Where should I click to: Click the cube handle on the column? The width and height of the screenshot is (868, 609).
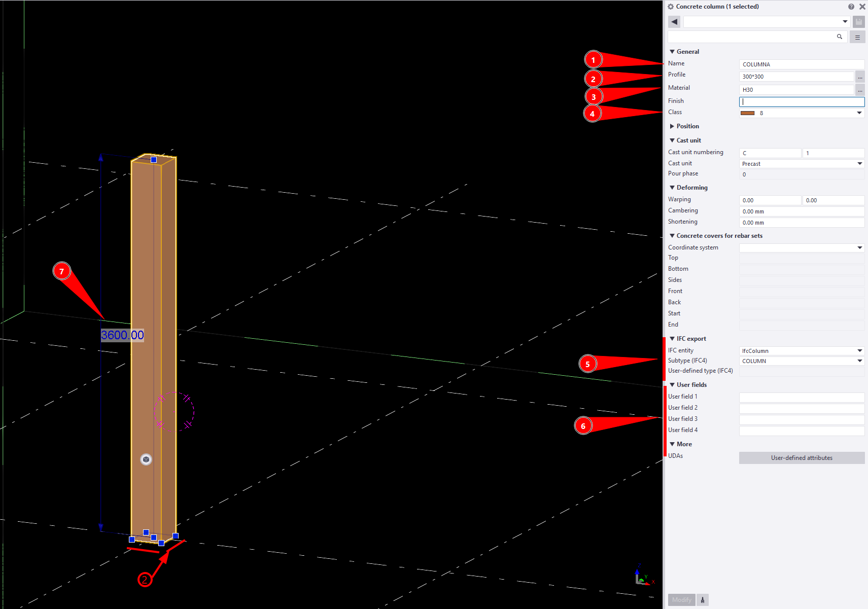146,459
